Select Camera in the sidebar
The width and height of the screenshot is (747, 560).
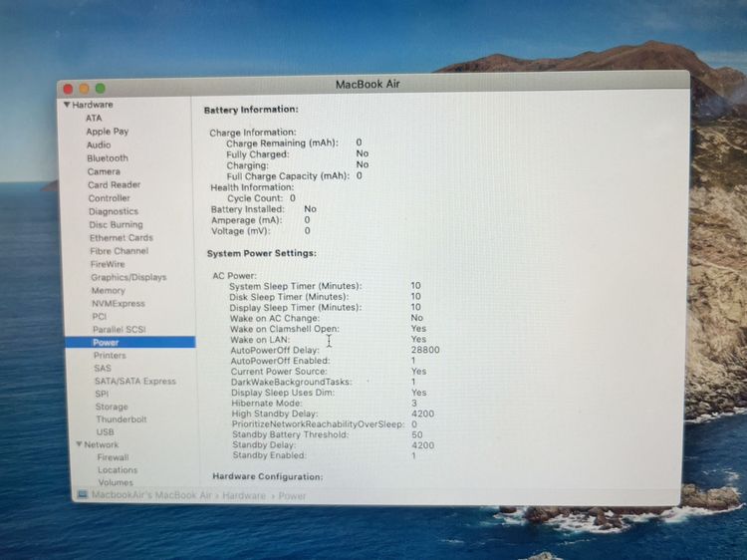[x=104, y=171]
